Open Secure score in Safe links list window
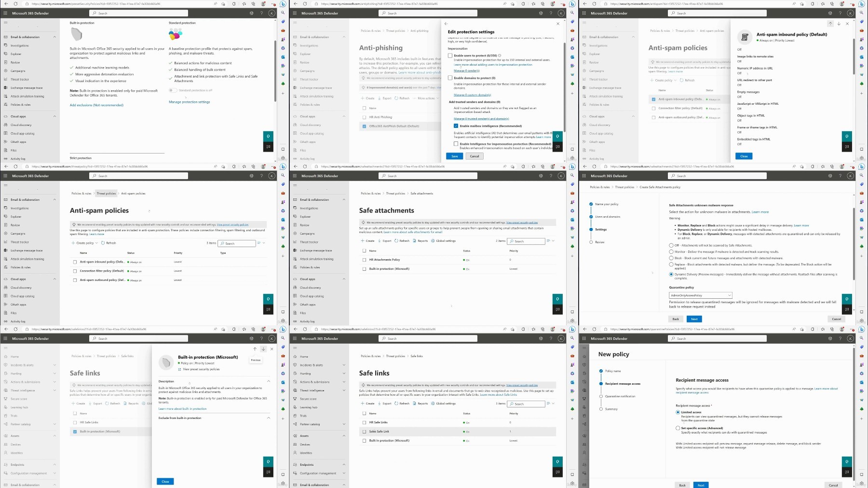The height and width of the screenshot is (488, 868). (x=308, y=399)
